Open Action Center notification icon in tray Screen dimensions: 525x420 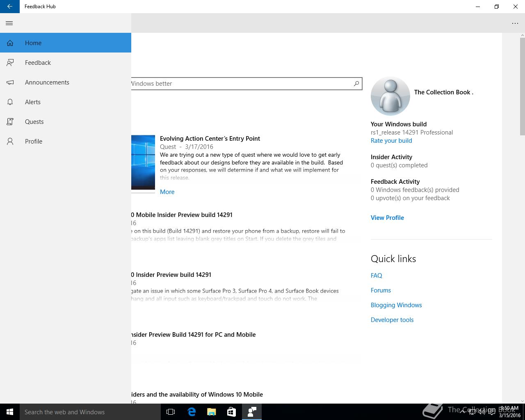(x=491, y=412)
